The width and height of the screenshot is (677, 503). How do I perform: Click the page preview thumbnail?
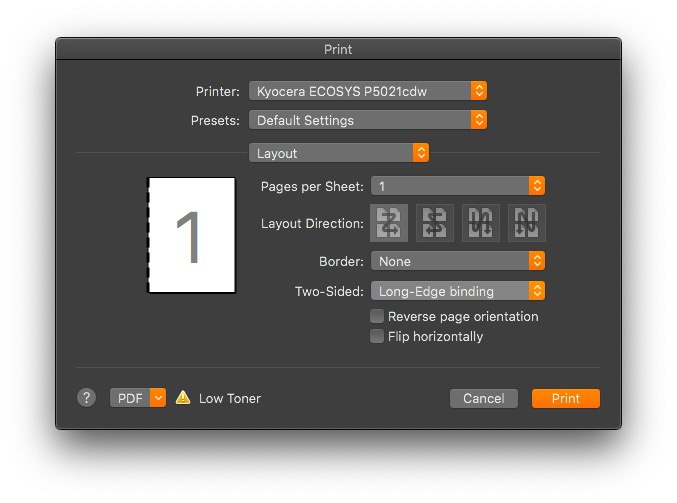(192, 235)
